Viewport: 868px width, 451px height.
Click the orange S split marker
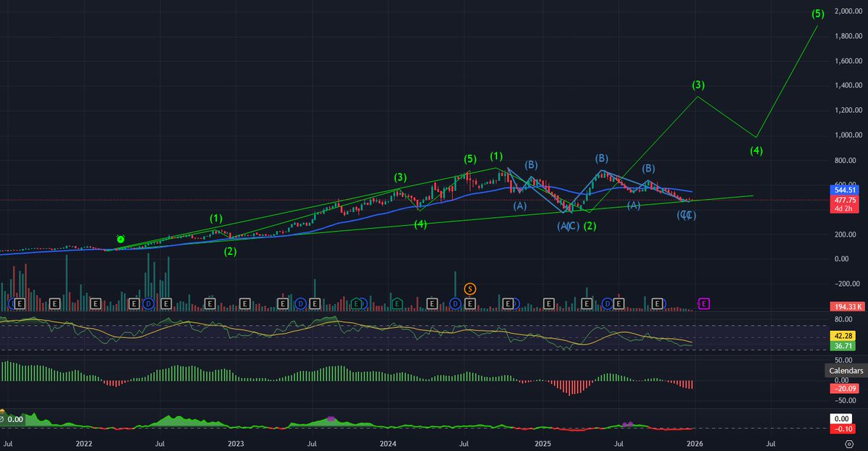tap(470, 289)
